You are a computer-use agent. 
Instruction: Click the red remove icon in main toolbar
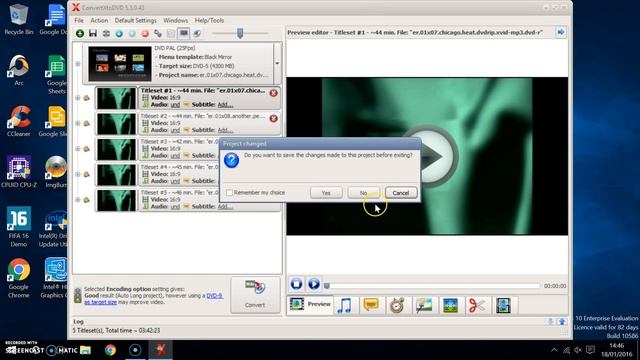coord(145,33)
